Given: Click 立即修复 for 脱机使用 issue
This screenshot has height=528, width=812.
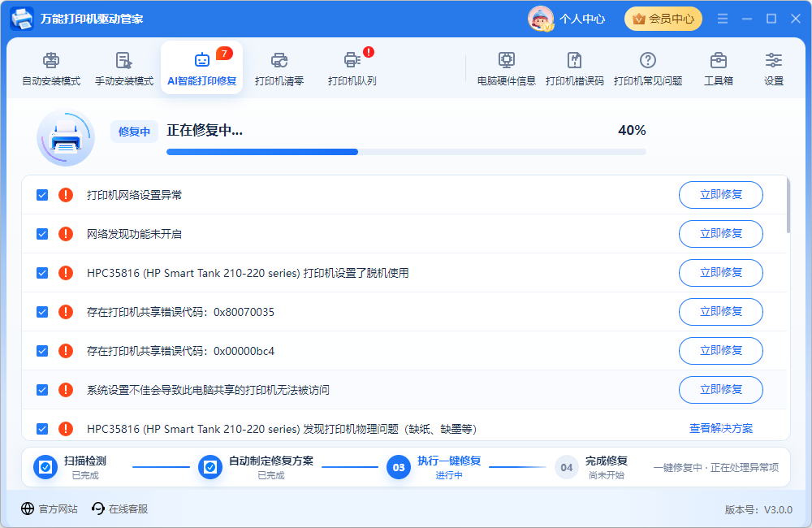Looking at the screenshot, I should click(721, 273).
